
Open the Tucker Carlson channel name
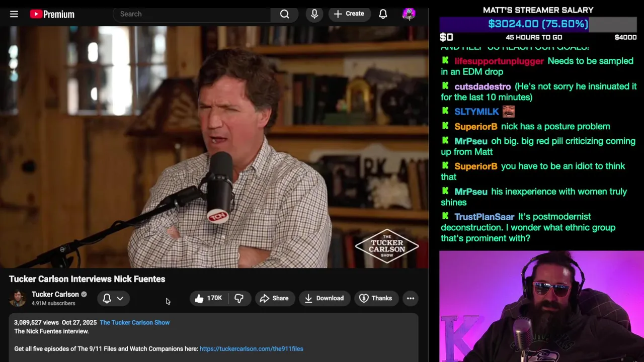[x=55, y=294]
